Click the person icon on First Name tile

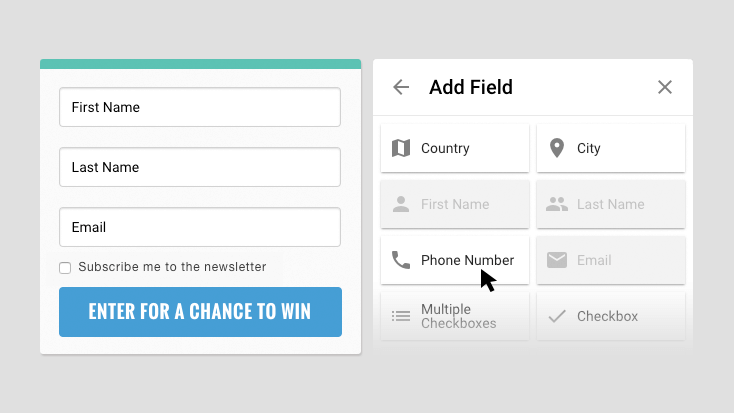[x=401, y=204]
